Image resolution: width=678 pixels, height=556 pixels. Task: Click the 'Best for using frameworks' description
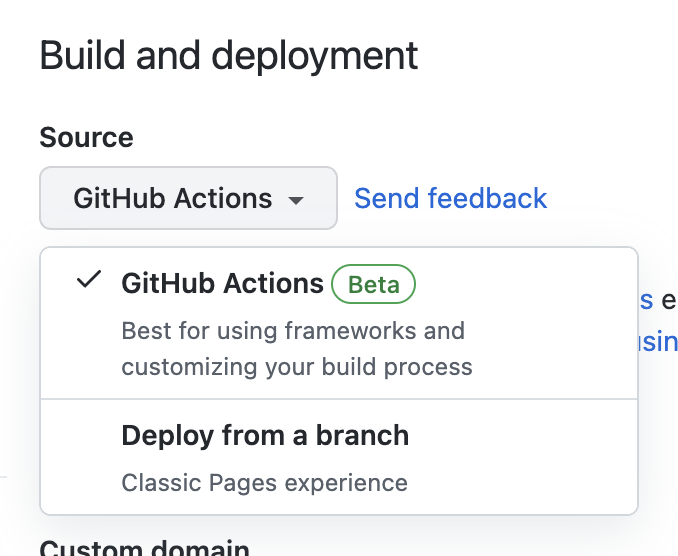tap(297, 348)
